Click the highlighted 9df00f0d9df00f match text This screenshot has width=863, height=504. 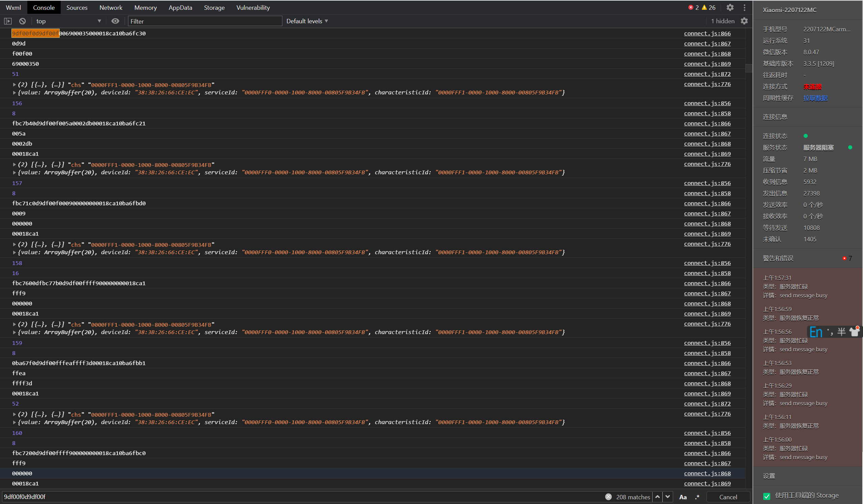(x=35, y=33)
